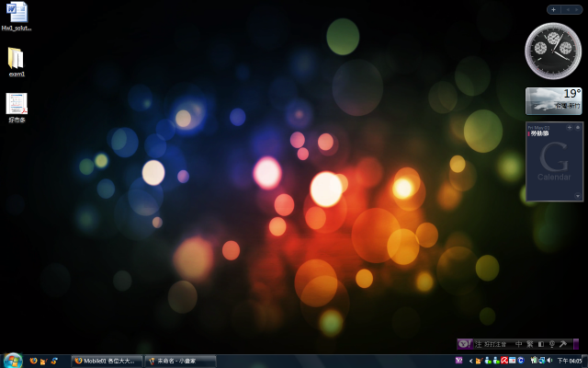Open IME settings with hammer icon
588x368 pixels.
coord(563,344)
